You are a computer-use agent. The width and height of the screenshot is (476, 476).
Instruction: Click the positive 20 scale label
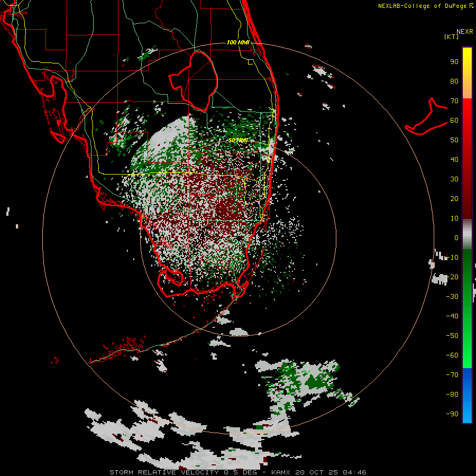(x=454, y=198)
